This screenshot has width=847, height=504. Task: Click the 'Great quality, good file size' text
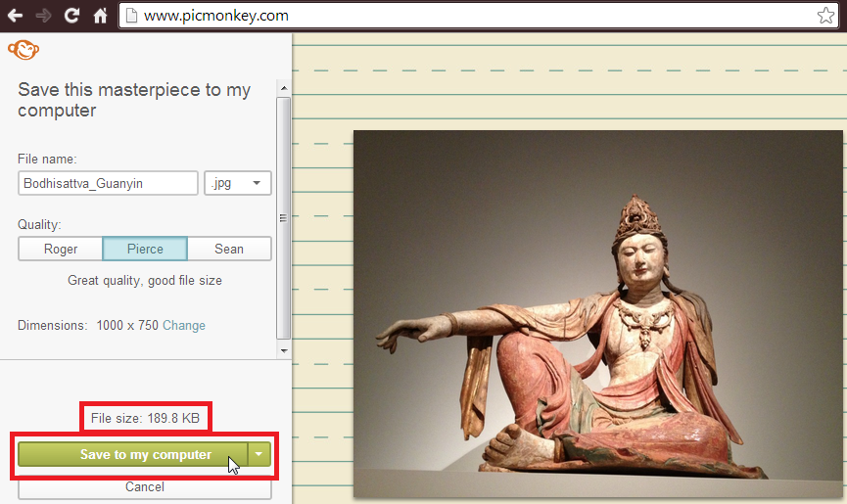(x=145, y=281)
